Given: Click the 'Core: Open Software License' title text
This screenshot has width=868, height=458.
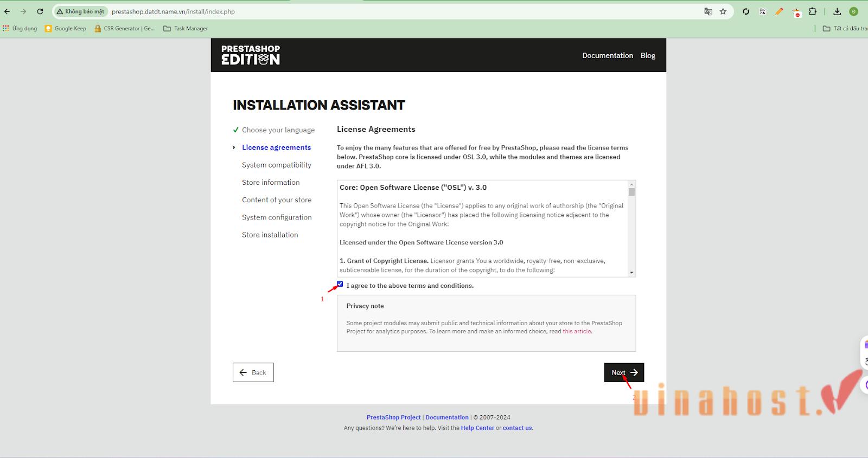Looking at the screenshot, I should [413, 188].
